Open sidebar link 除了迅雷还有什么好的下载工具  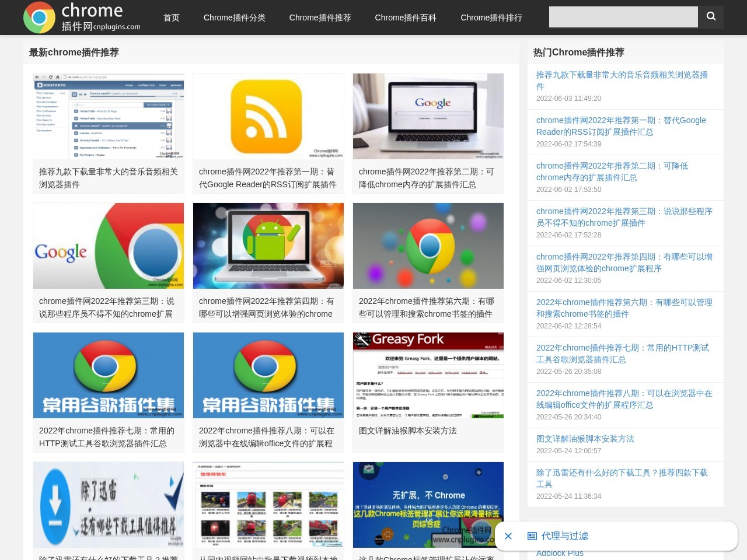tap(622, 478)
